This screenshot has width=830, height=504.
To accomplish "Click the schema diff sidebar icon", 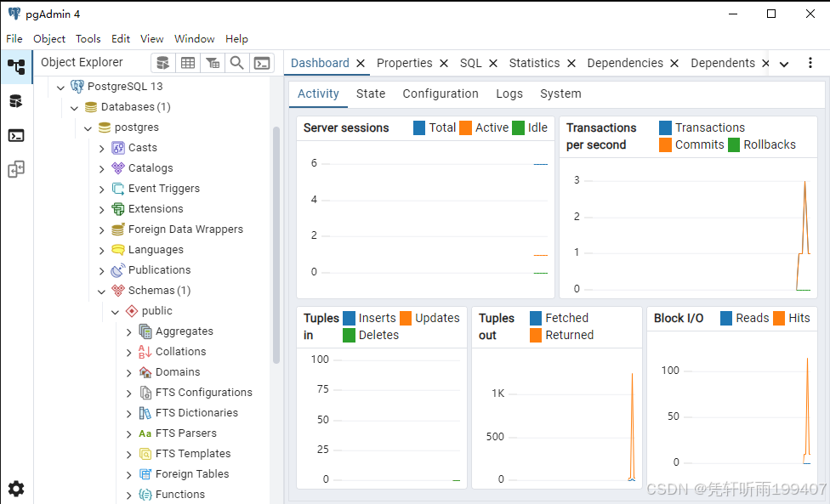I will 16,169.
